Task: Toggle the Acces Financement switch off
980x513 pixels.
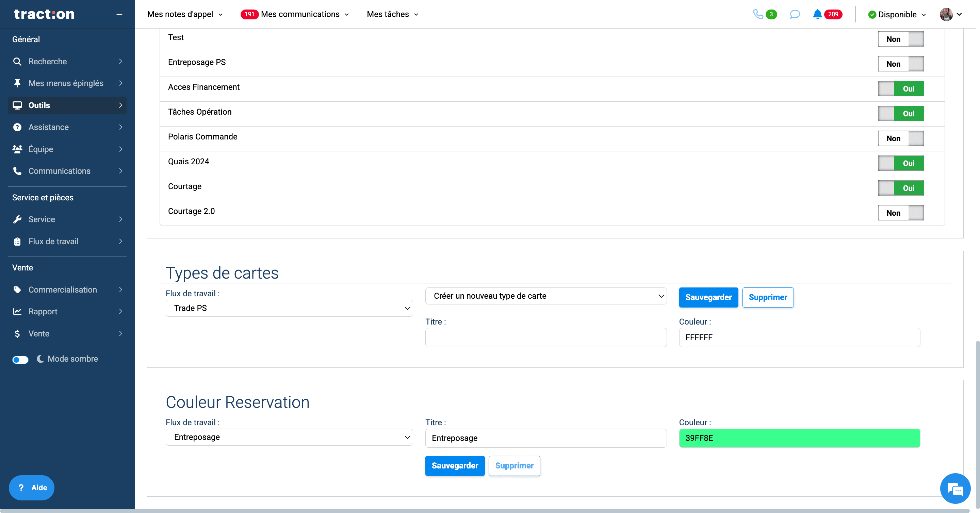Action: click(x=901, y=89)
